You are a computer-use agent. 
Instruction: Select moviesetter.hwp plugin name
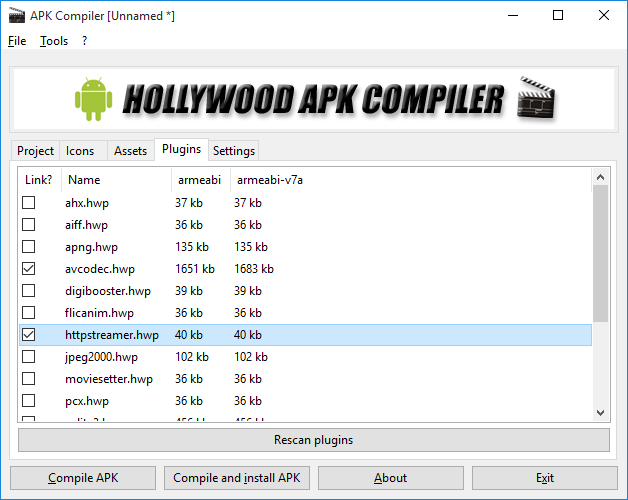click(109, 379)
